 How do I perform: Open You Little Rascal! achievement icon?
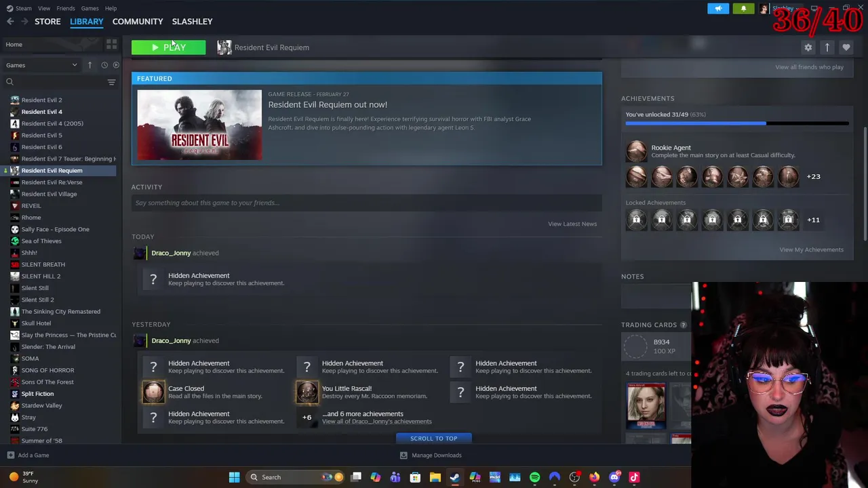coord(307,392)
